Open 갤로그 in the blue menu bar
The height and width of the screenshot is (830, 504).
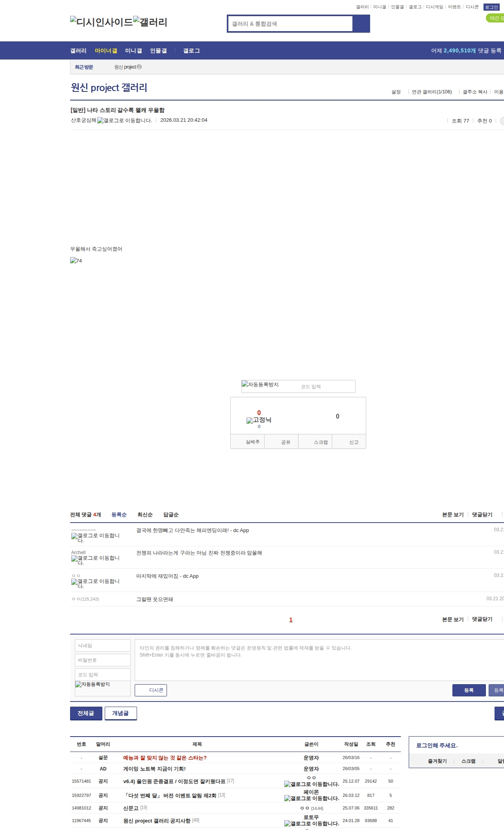(x=191, y=51)
